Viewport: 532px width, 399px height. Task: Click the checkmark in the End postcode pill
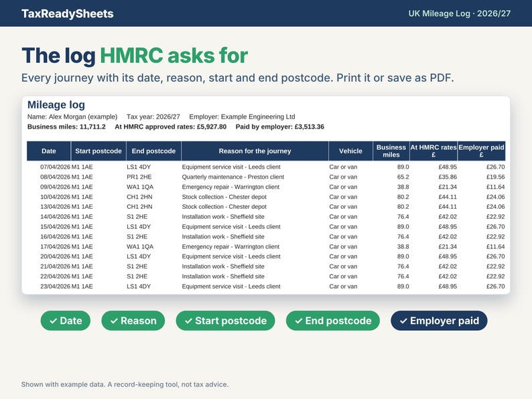[x=299, y=321]
